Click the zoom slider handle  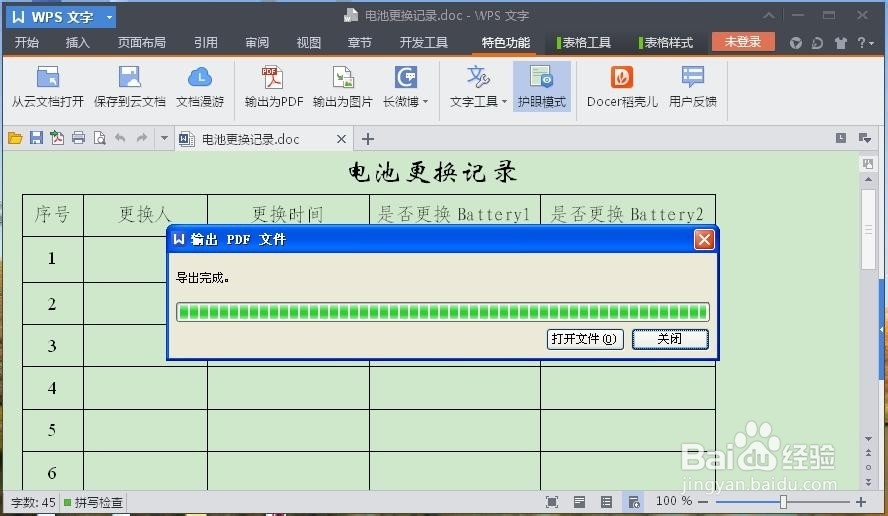(783, 502)
